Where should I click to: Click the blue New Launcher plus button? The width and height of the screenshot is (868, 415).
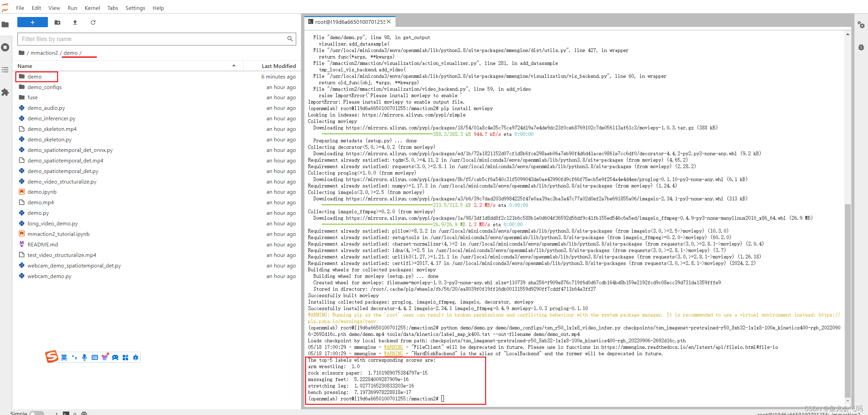[32, 22]
